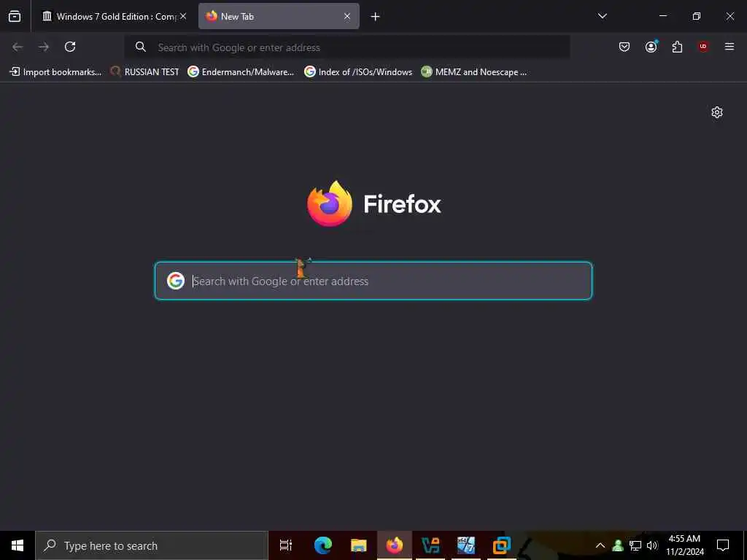Click magnifier icon in address bar
This screenshot has height=560, width=747.
tap(141, 47)
